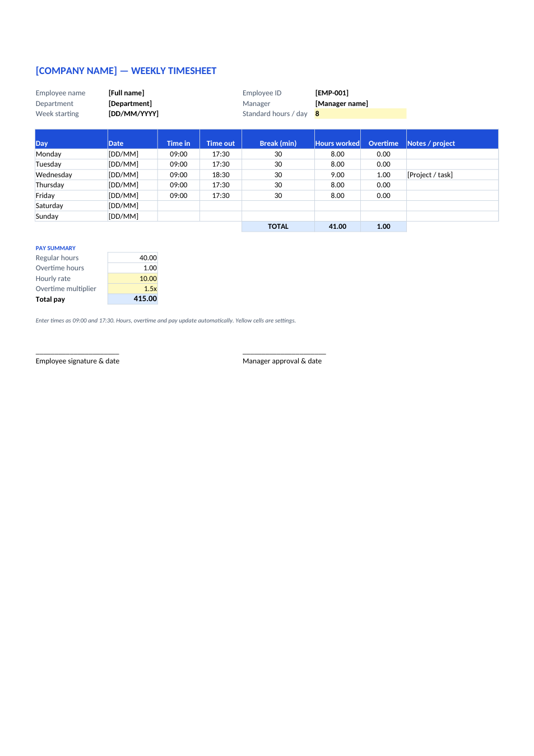Select the 41.00 total hours cell

pos(337,227)
